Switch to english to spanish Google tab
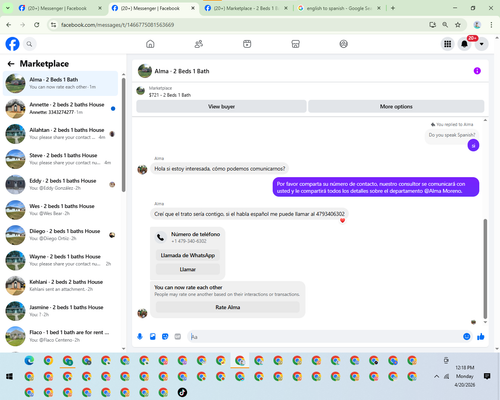 [339, 8]
